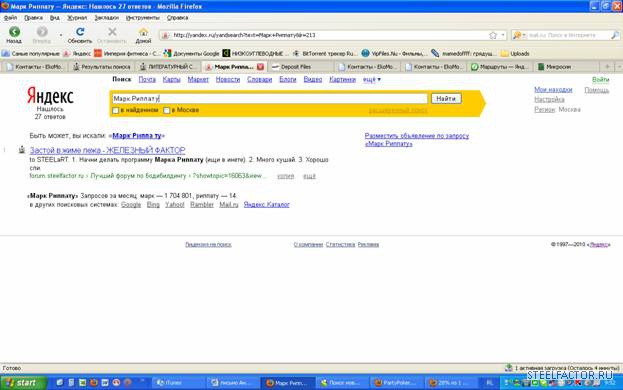The image size is (623, 390).
Task: Open the Настройка link
Action: tap(549, 99)
